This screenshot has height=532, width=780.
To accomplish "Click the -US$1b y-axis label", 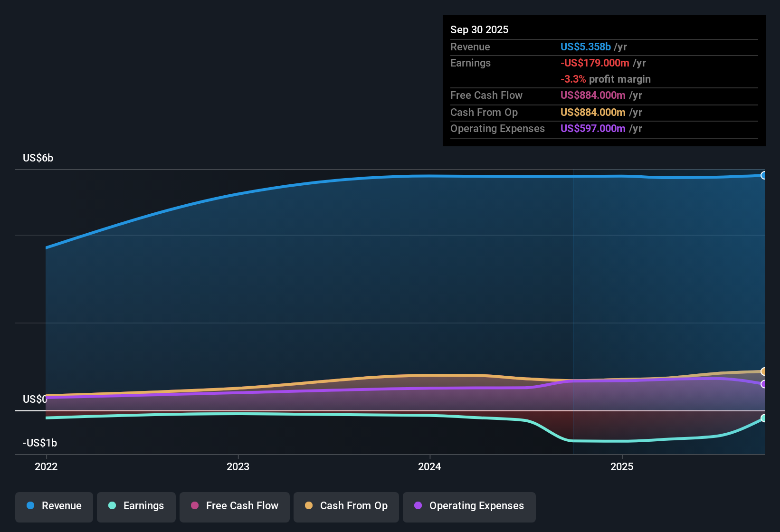I will [x=40, y=443].
